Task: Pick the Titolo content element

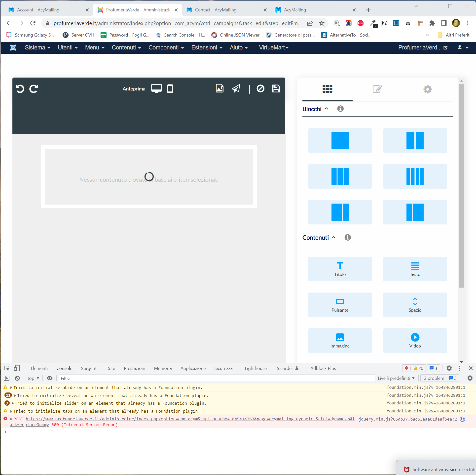Action: tap(340, 269)
